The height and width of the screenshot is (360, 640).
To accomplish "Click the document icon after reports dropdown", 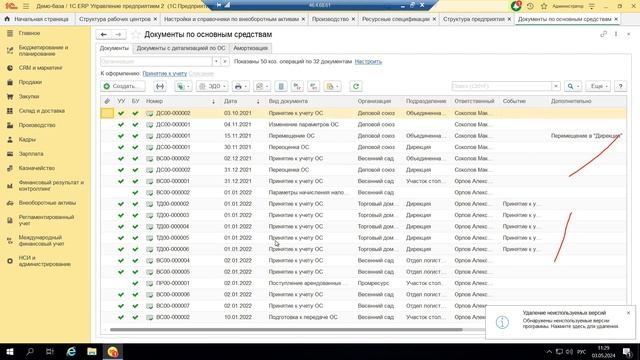I will 281,86.
